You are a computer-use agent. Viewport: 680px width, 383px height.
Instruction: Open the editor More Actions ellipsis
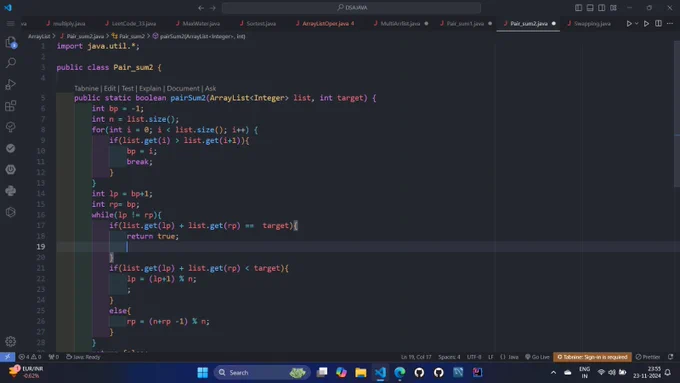coord(670,23)
